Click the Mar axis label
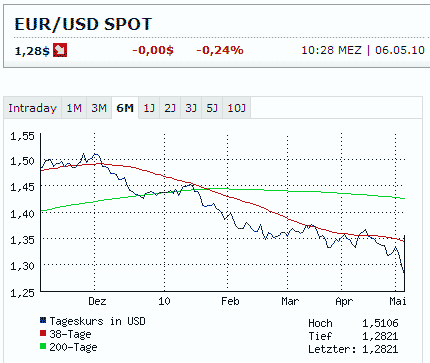The image size is (430, 363). point(290,301)
